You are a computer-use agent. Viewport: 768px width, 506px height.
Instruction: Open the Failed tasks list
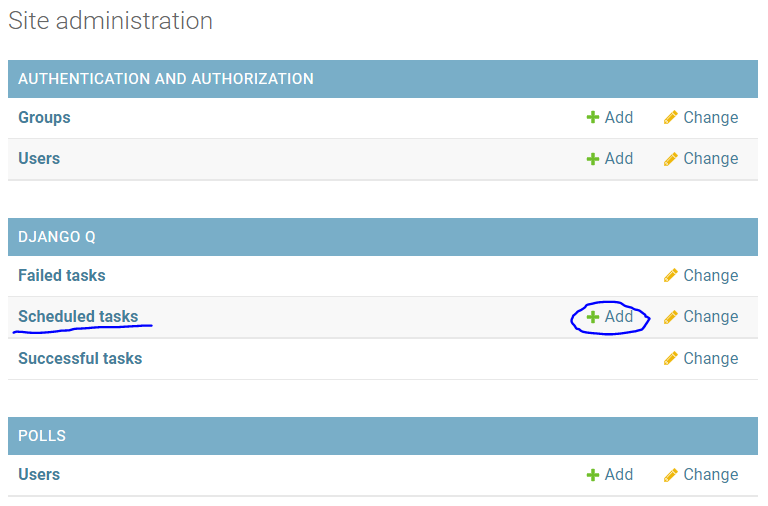[61, 276]
